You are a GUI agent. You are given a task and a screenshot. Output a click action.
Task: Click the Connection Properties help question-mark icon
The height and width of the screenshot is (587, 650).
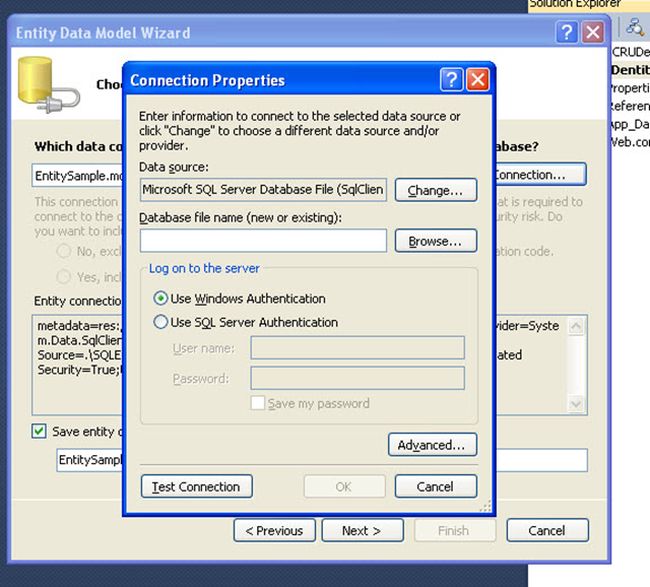[x=451, y=79]
